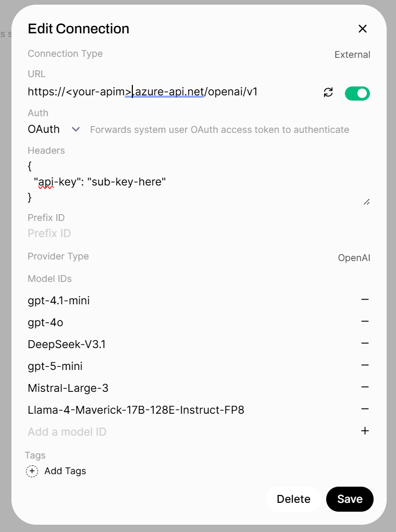Remove the gpt-5-mini model ID

(365, 365)
